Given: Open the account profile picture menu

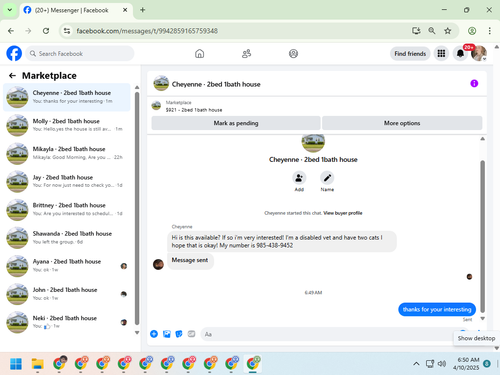Looking at the screenshot, I should click(479, 53).
